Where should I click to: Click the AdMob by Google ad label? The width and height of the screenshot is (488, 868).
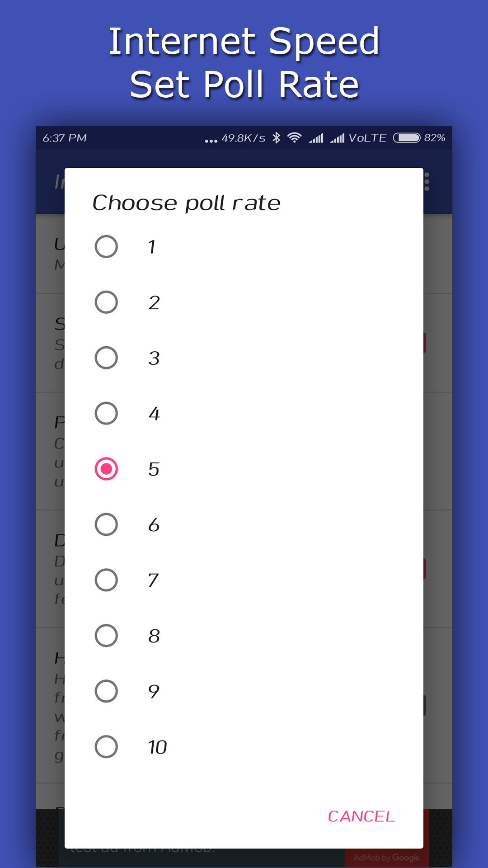coord(386,858)
